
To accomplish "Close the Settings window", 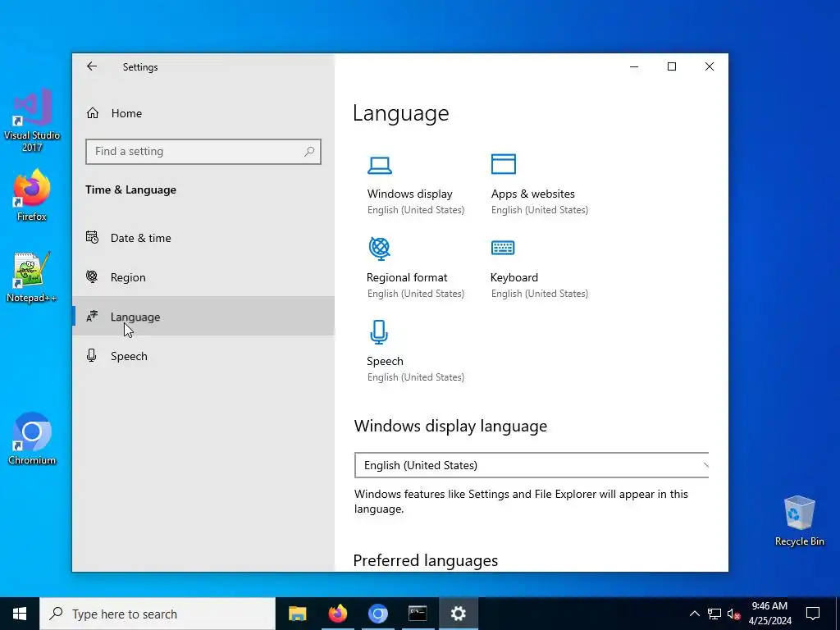I will coord(710,66).
